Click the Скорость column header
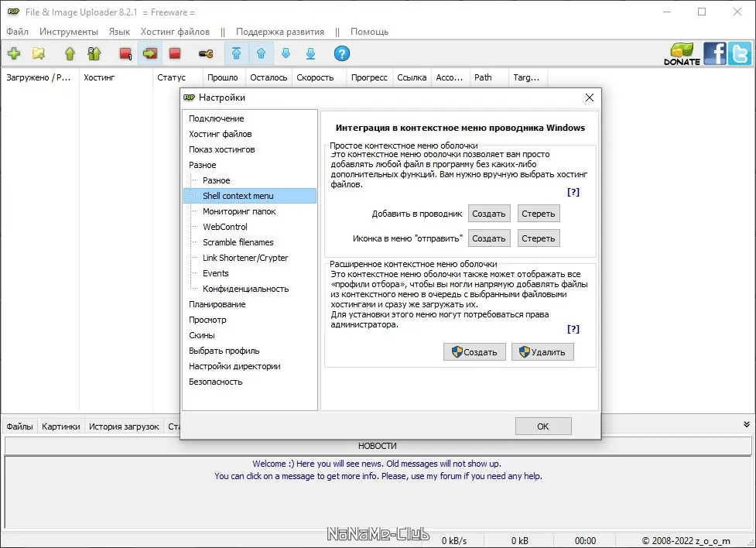 (x=319, y=77)
